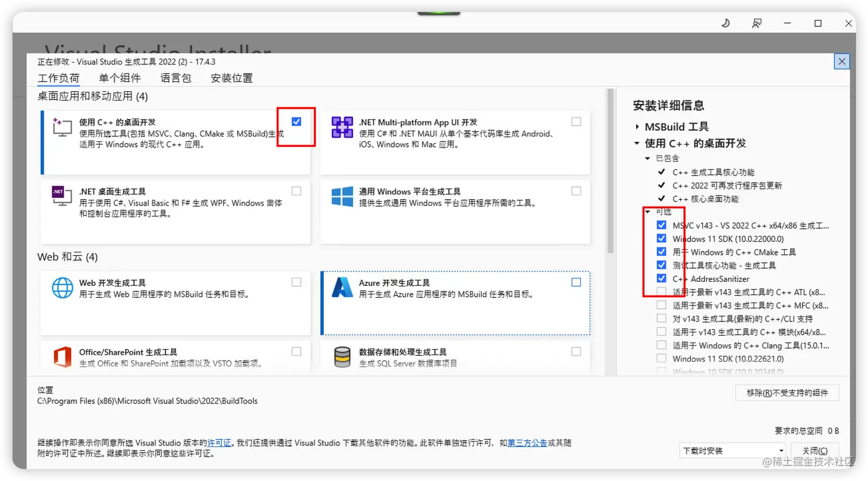Image resolution: width=868 pixels, height=481 pixels.
Task: Toggle the dark mode moon icon
Action: [726, 23]
